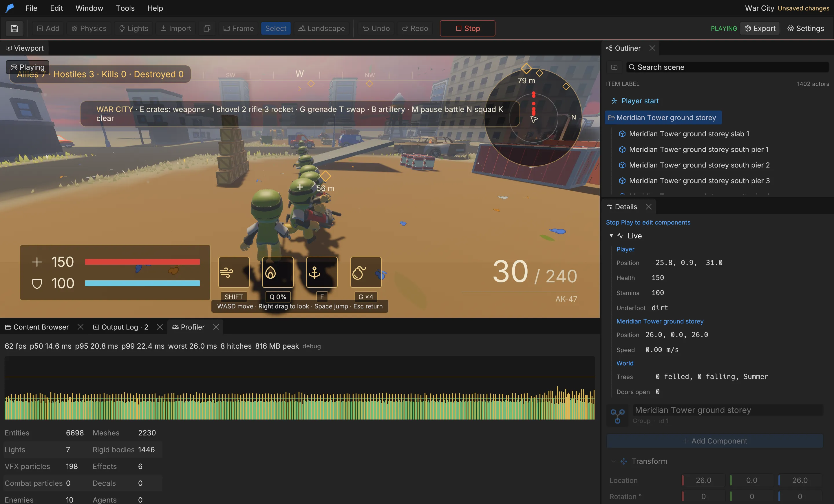Click the new folder icon in the Outliner
The image size is (834, 504).
click(614, 67)
